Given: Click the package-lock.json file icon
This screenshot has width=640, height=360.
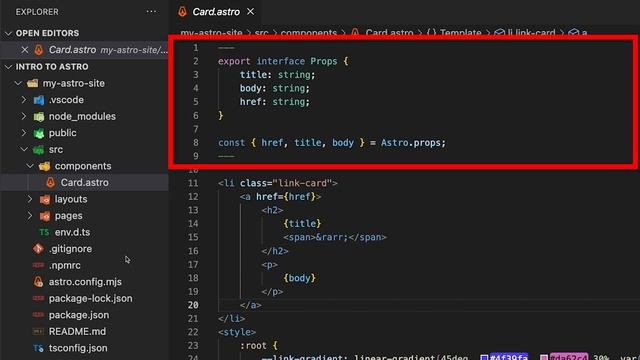Looking at the screenshot, I should pyautogui.click(x=38, y=298).
